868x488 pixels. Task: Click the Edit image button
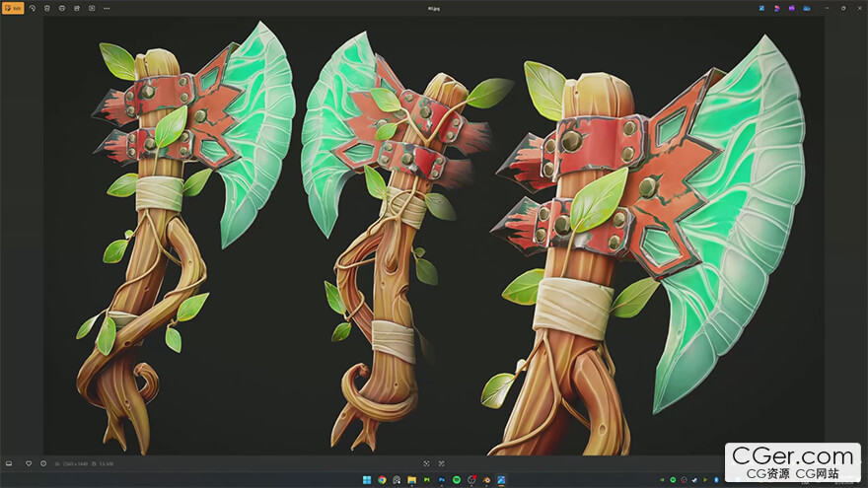[x=13, y=8]
